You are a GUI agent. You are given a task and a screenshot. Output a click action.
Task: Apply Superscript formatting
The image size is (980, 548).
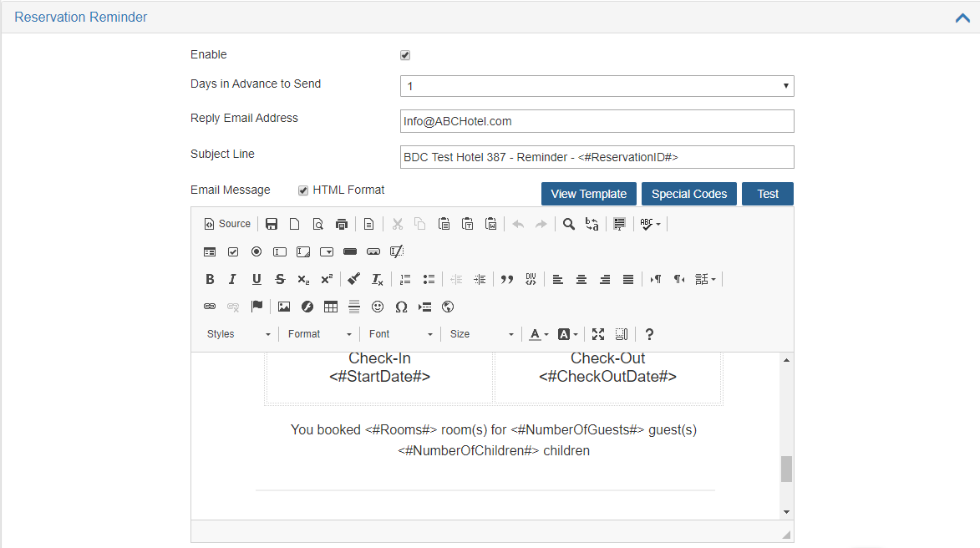pos(327,279)
